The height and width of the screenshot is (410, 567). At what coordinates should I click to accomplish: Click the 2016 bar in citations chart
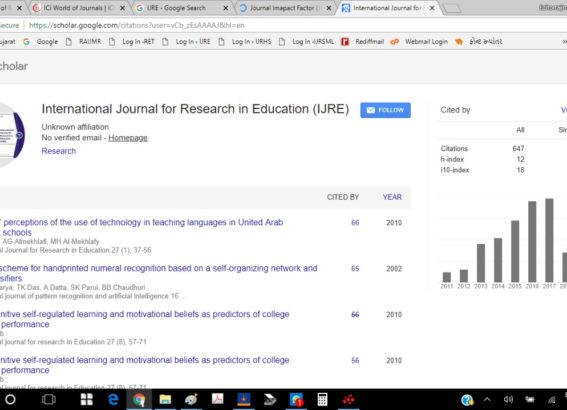pos(532,242)
